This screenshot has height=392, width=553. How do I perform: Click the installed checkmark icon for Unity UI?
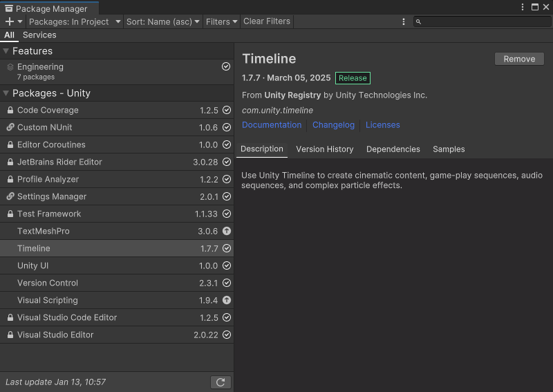point(226,265)
